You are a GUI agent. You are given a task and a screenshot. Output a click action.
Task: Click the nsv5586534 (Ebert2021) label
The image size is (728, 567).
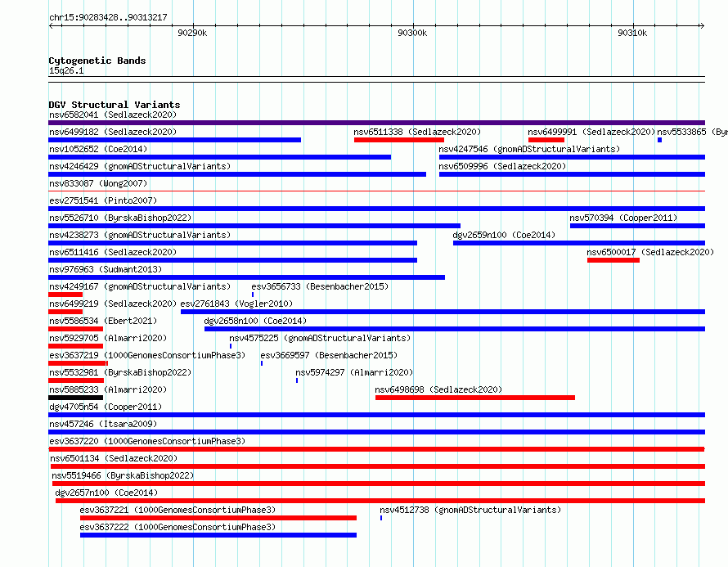(103, 321)
